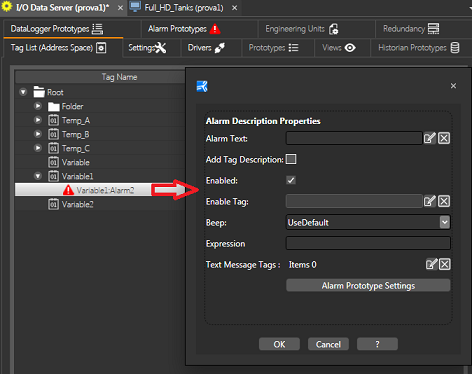
Task: Click the monitor icon on the Full_HD_Tanks tab
Action: [x=135, y=7]
